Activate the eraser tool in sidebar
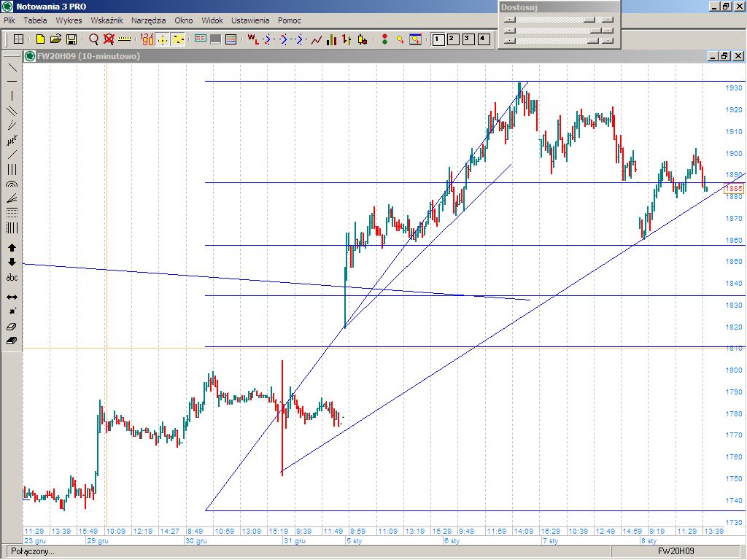Viewport: 747px width, 560px height. click(12, 327)
